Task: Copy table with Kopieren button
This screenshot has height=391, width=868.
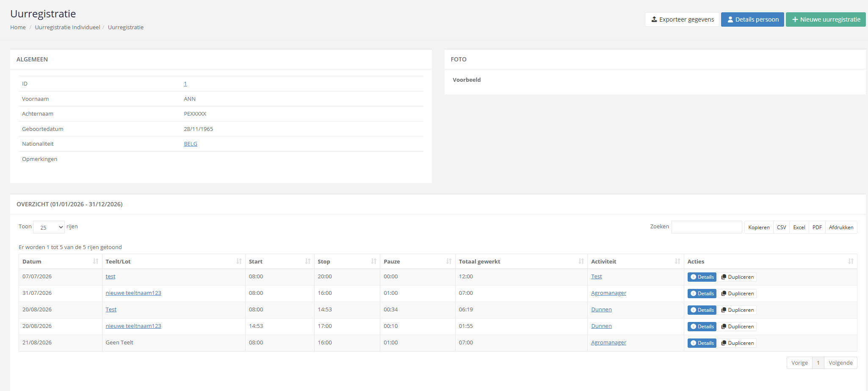Action: [759, 227]
